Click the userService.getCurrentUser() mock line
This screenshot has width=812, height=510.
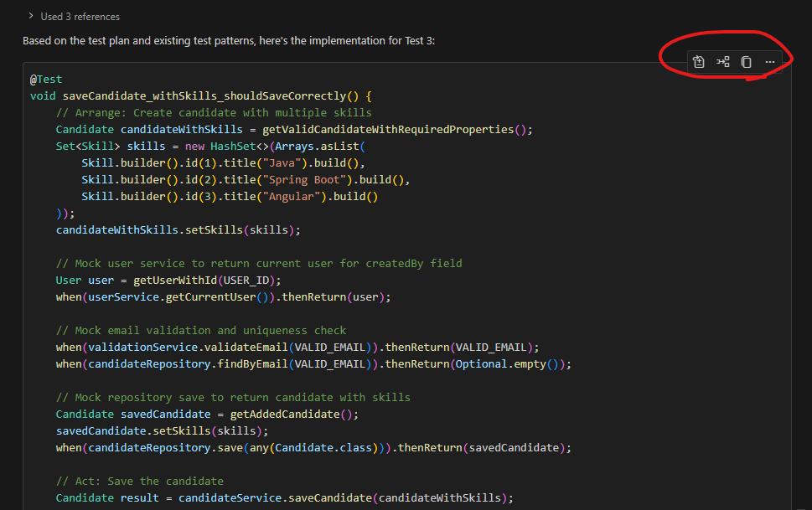(223, 297)
